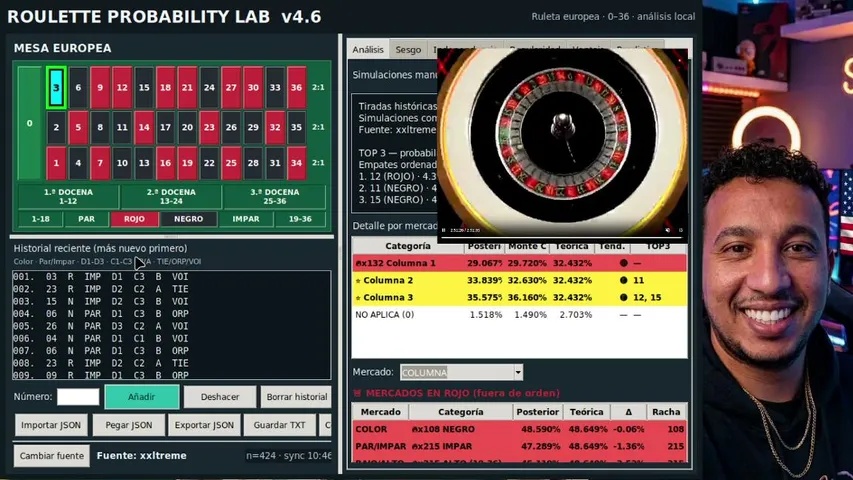This screenshot has height=480, width=853.
Task: Open the roulette video fullscreen icon
Action: 681,230
